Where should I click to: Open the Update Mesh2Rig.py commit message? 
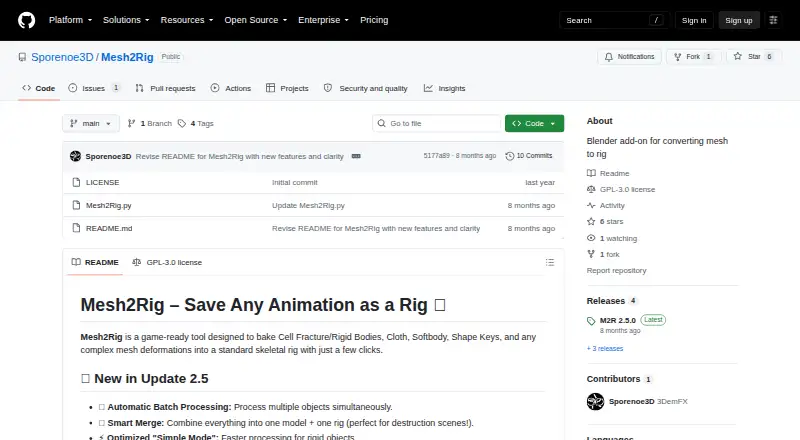(x=308, y=205)
